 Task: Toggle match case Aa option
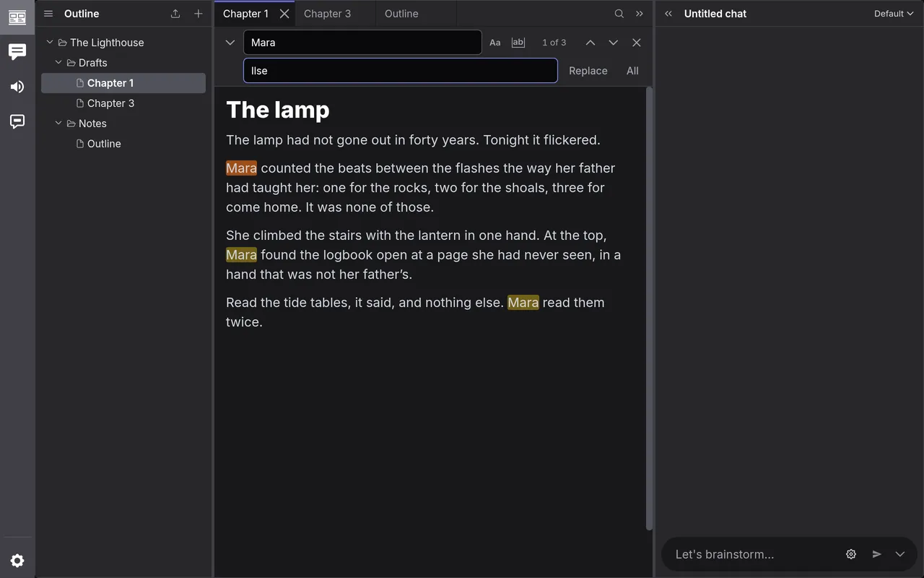point(495,43)
